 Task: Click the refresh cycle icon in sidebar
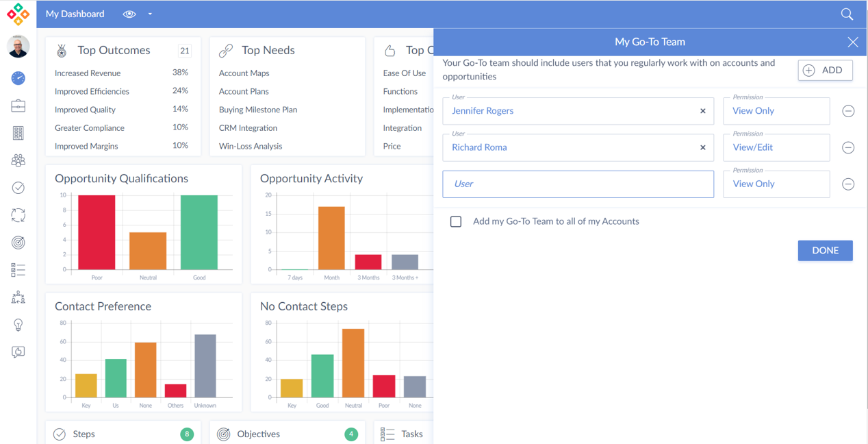(x=18, y=215)
